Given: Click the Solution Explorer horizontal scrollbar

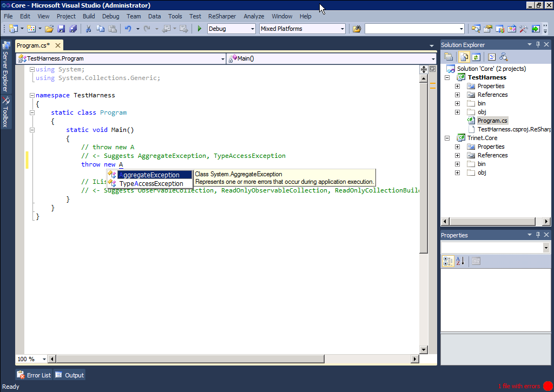Looking at the screenshot, I should [x=492, y=222].
